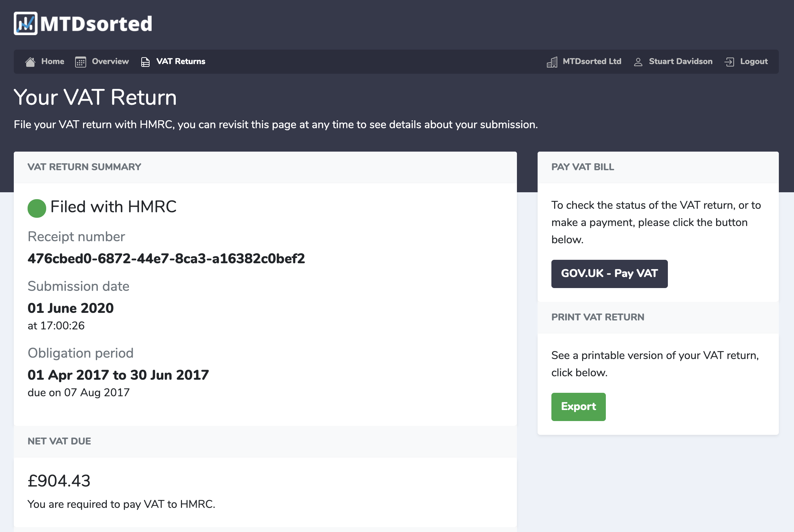
Task: Select the receipt number 476cbed0-6872-44e7-8ca3-a16382c0bef2
Action: tap(166, 258)
